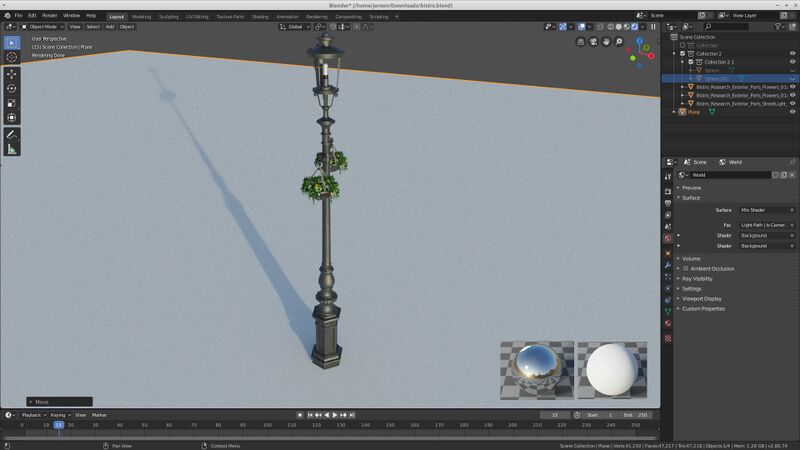Open the Object Constraints tab icon
The image size is (800, 450).
tap(668, 300)
